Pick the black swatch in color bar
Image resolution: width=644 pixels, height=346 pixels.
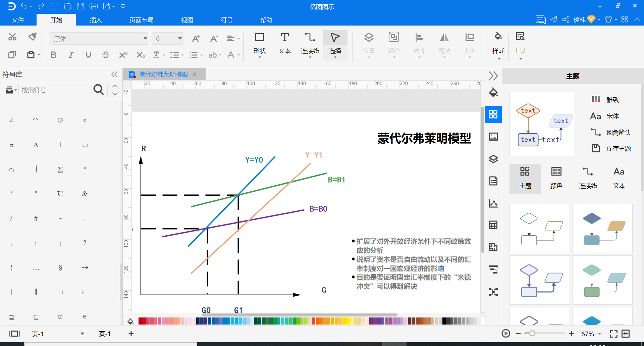[x=444, y=321]
